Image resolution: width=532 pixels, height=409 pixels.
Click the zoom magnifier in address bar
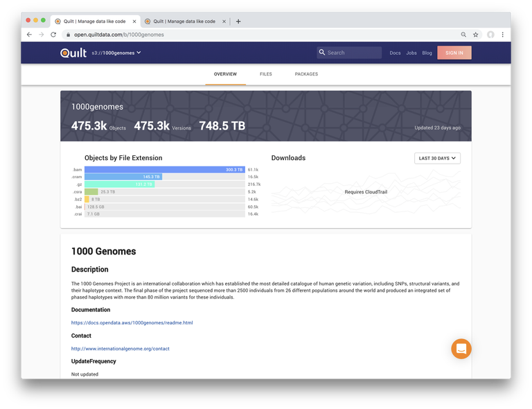pyautogui.click(x=463, y=35)
